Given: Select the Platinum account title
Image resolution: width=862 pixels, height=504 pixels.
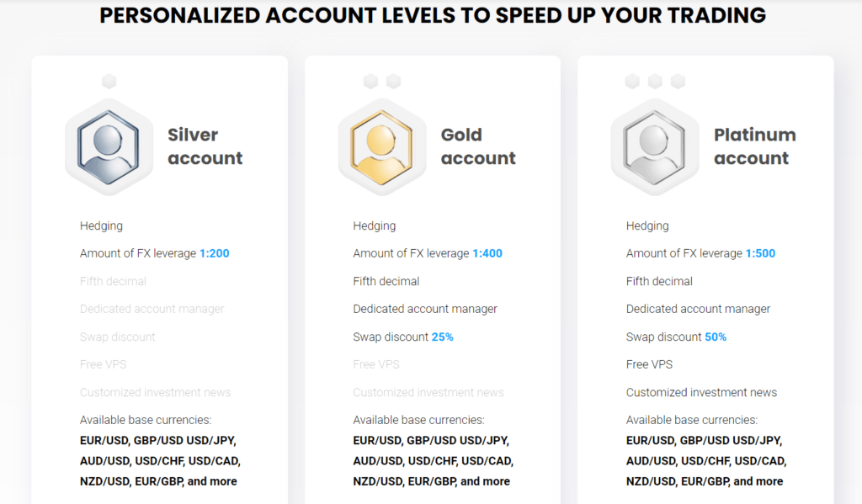Looking at the screenshot, I should (754, 146).
